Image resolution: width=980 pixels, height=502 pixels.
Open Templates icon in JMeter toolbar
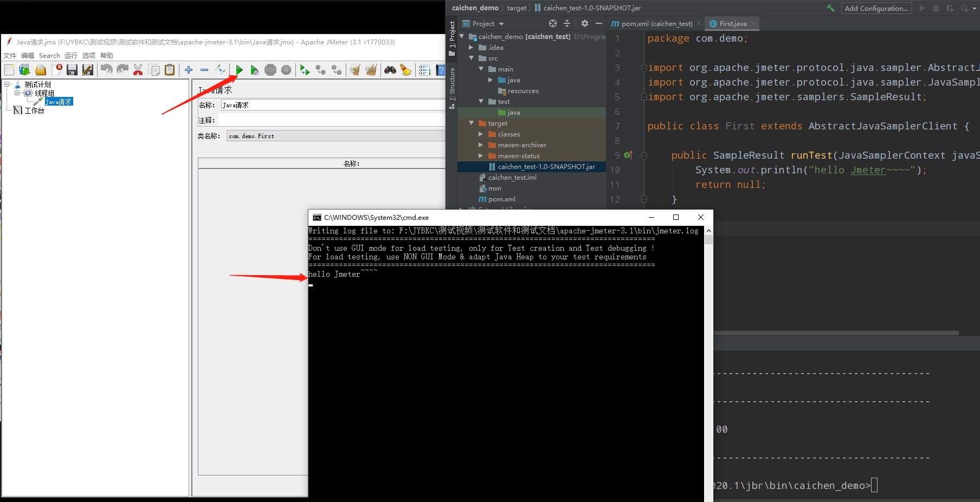[24, 70]
